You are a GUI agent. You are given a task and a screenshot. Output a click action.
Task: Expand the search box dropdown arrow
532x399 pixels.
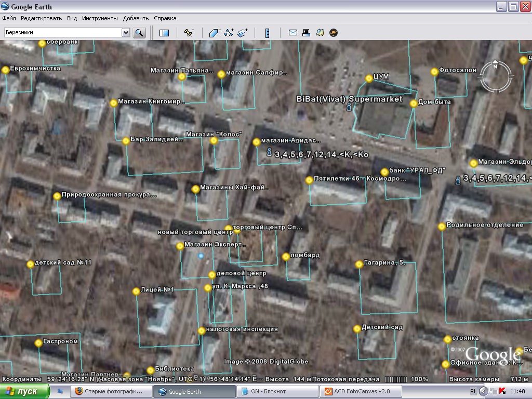tap(126, 33)
